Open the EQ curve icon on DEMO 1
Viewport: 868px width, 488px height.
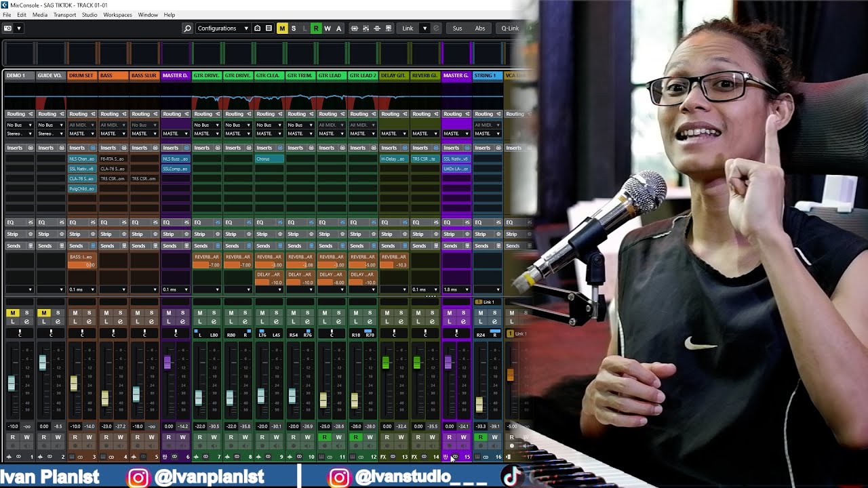click(x=31, y=222)
